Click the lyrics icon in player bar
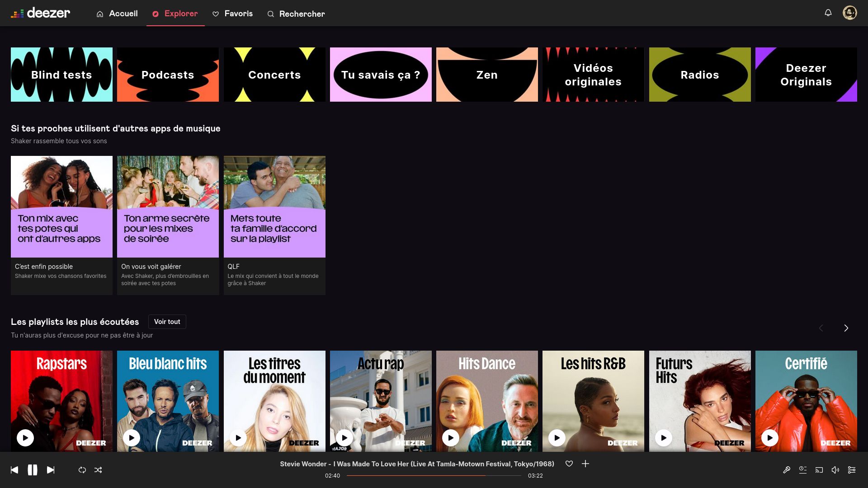The height and width of the screenshot is (488, 868). click(x=786, y=469)
